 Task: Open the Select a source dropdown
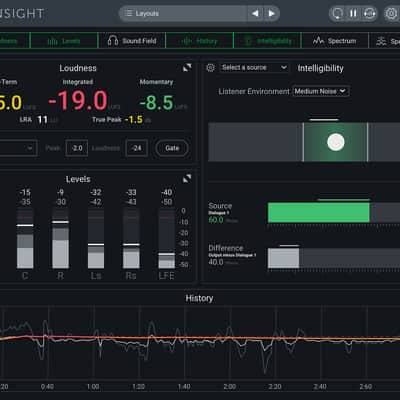(x=254, y=68)
